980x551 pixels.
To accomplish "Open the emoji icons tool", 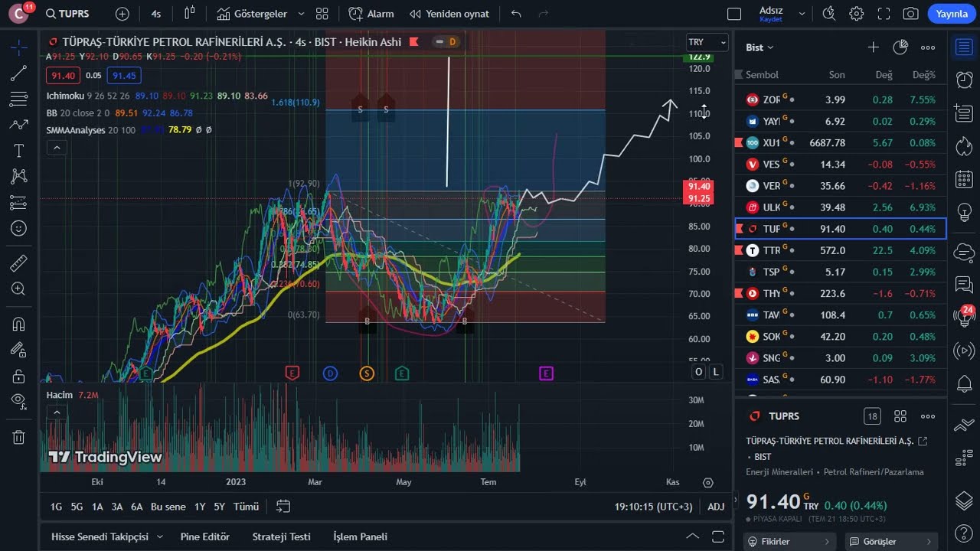I will [19, 228].
